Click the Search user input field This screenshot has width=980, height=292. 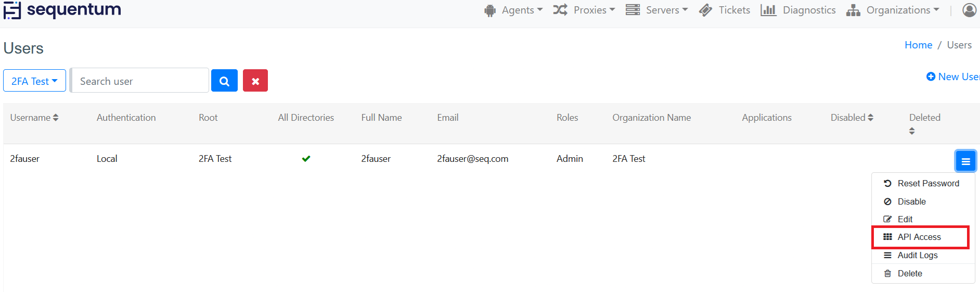tap(140, 81)
